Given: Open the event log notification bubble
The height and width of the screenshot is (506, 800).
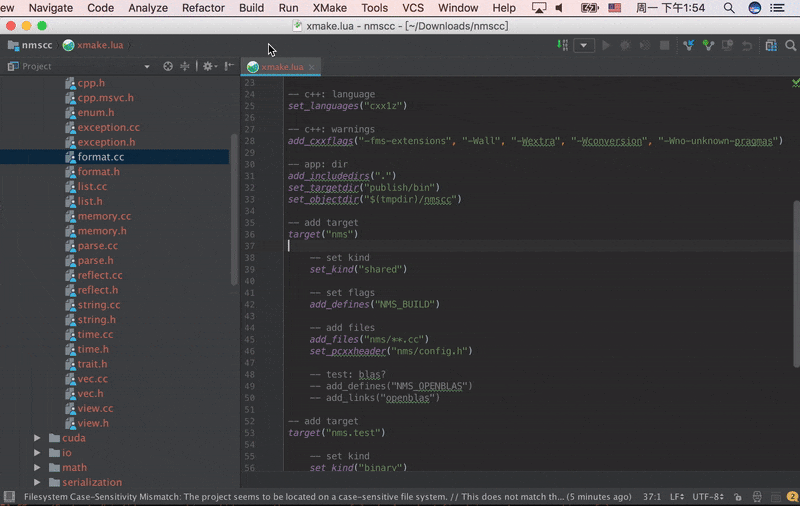Looking at the screenshot, I should [x=792, y=497].
